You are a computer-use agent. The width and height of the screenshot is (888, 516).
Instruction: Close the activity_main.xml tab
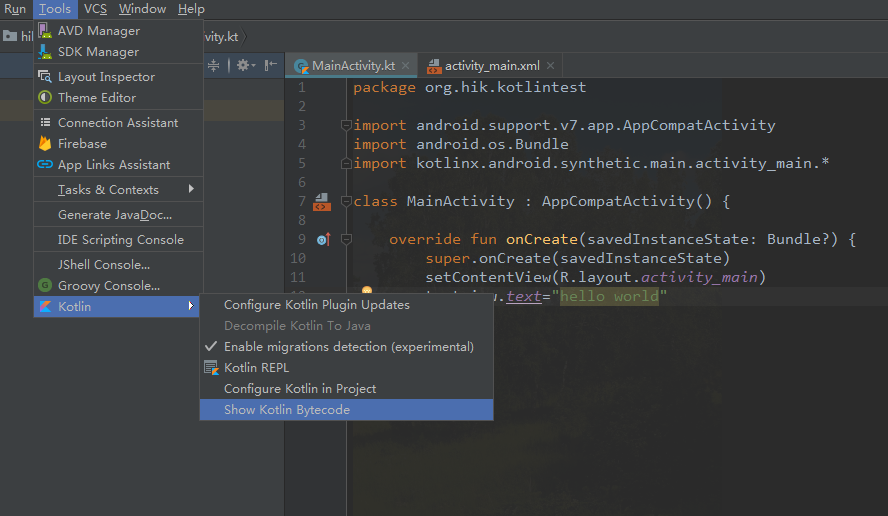pyautogui.click(x=550, y=66)
